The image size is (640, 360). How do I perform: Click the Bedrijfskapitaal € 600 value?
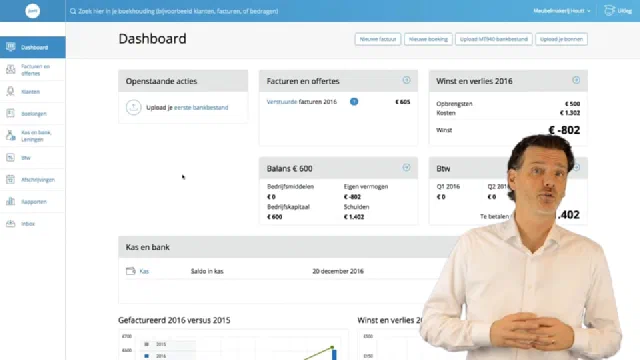pos(275,217)
